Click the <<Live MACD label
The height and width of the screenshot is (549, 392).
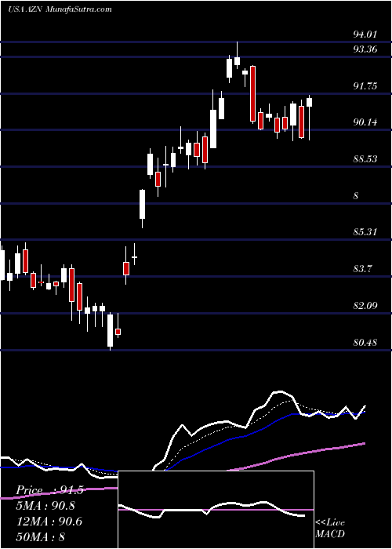point(330,528)
